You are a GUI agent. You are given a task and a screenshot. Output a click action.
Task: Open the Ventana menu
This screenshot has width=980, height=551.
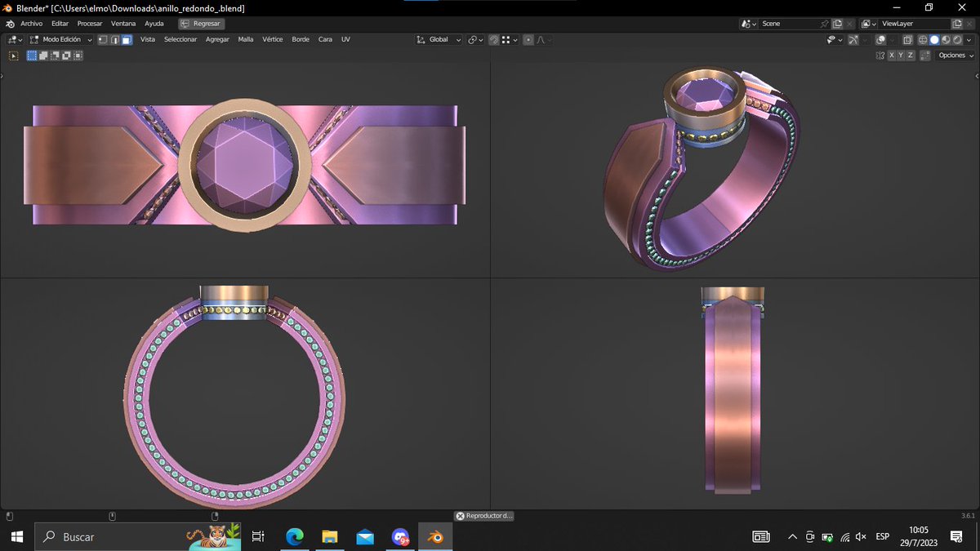click(x=123, y=24)
